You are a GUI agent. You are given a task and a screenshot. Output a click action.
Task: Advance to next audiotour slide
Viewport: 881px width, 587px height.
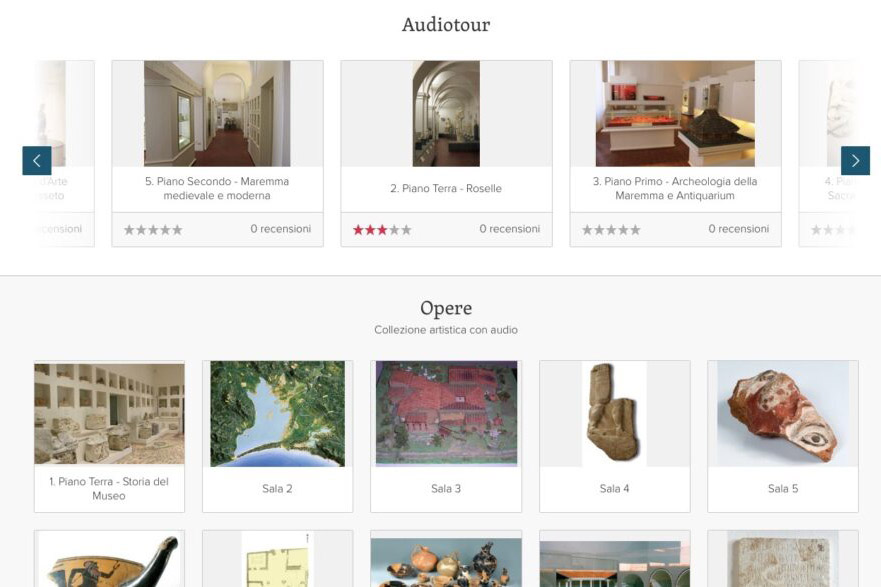pyautogui.click(x=855, y=161)
